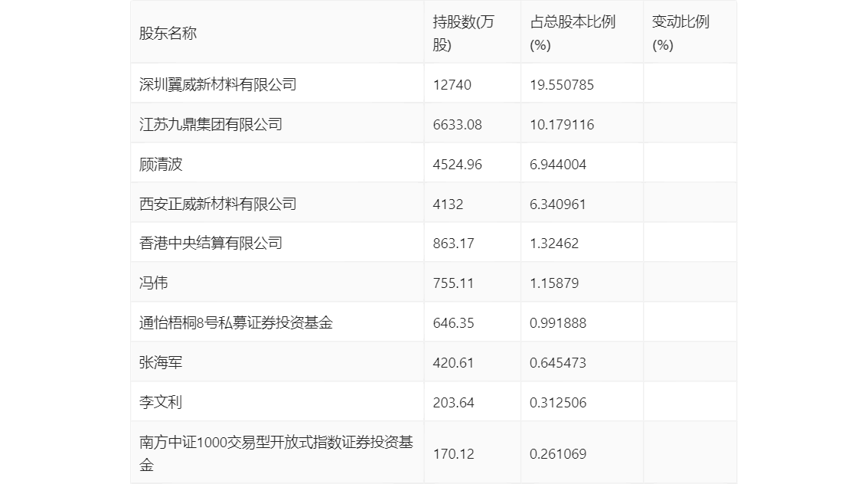Click share count value 755.11
Screen dimensions: 868x484
pos(453,283)
